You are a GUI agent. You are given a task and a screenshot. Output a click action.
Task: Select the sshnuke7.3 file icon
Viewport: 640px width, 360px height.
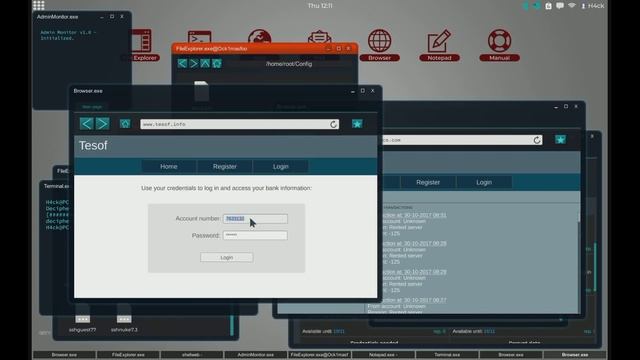pos(124,319)
